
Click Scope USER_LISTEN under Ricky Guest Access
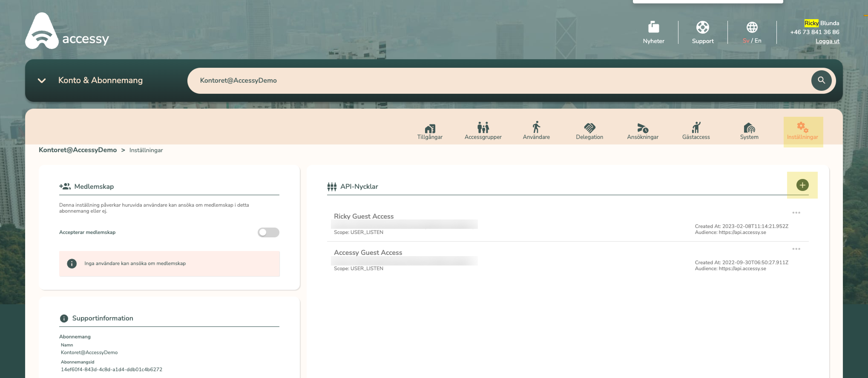(358, 232)
